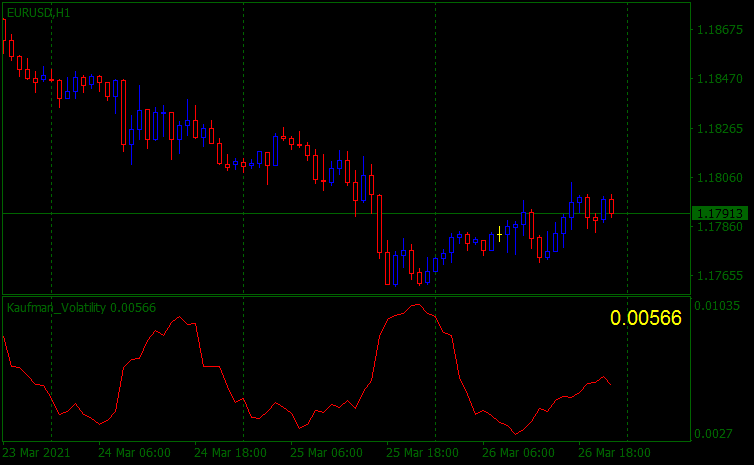
Task: Click the large red drop candle near 25 Mar 18:00
Action: point(379,224)
